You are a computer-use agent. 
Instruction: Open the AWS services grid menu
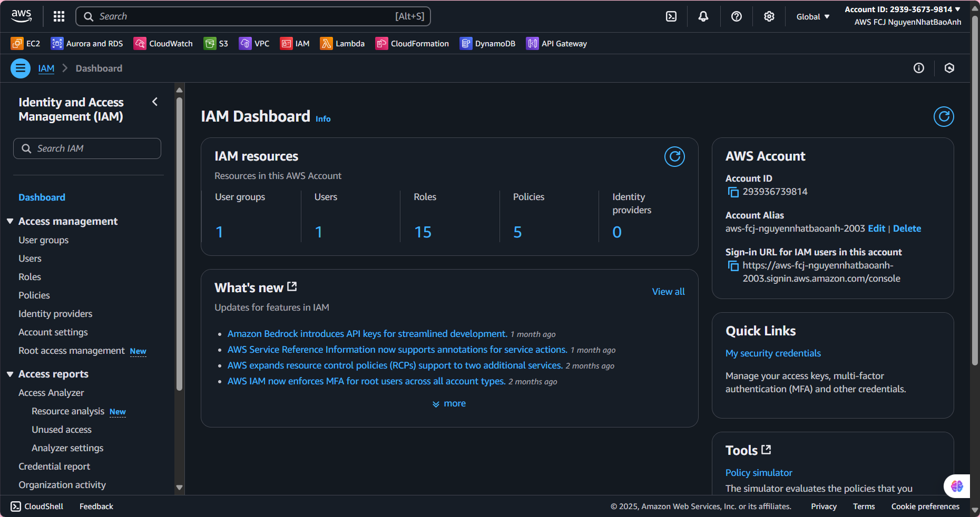(x=59, y=16)
